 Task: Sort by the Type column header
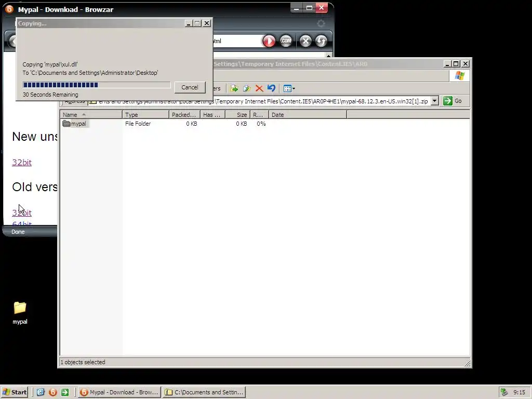coord(145,115)
